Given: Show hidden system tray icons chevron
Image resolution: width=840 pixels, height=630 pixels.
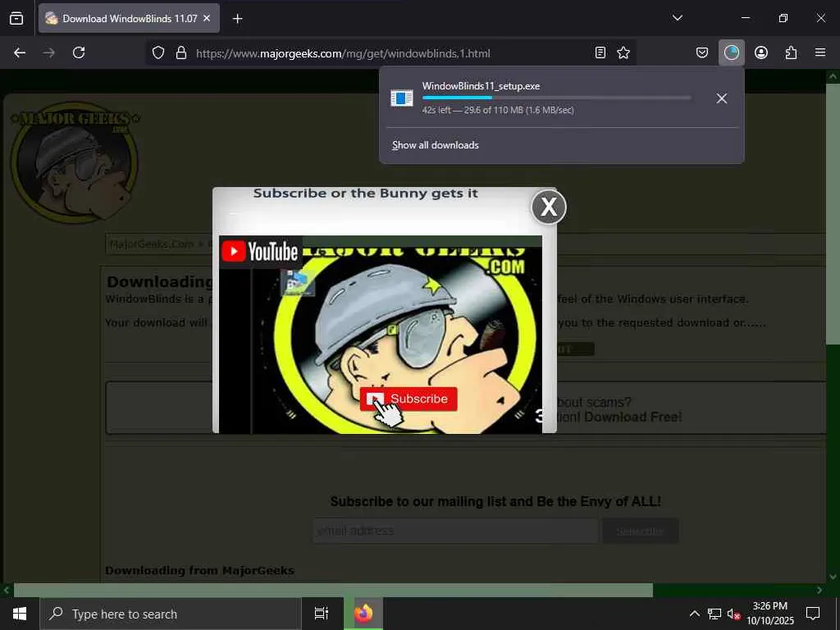Looking at the screenshot, I should pos(694,614).
